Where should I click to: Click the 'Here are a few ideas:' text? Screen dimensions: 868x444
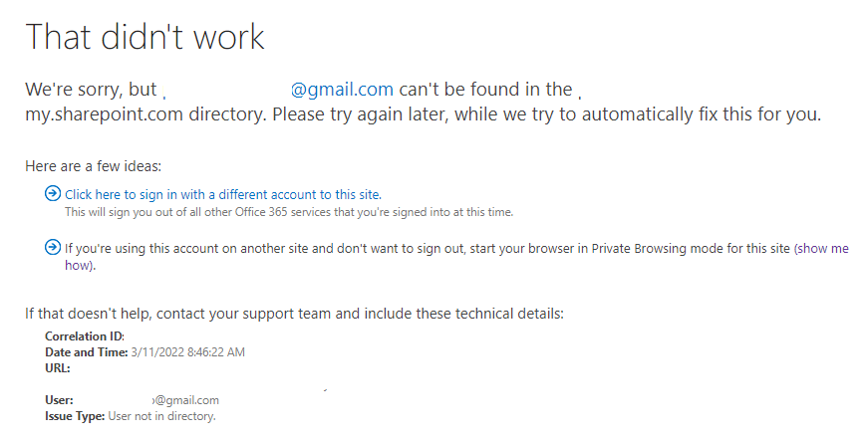[x=93, y=166]
